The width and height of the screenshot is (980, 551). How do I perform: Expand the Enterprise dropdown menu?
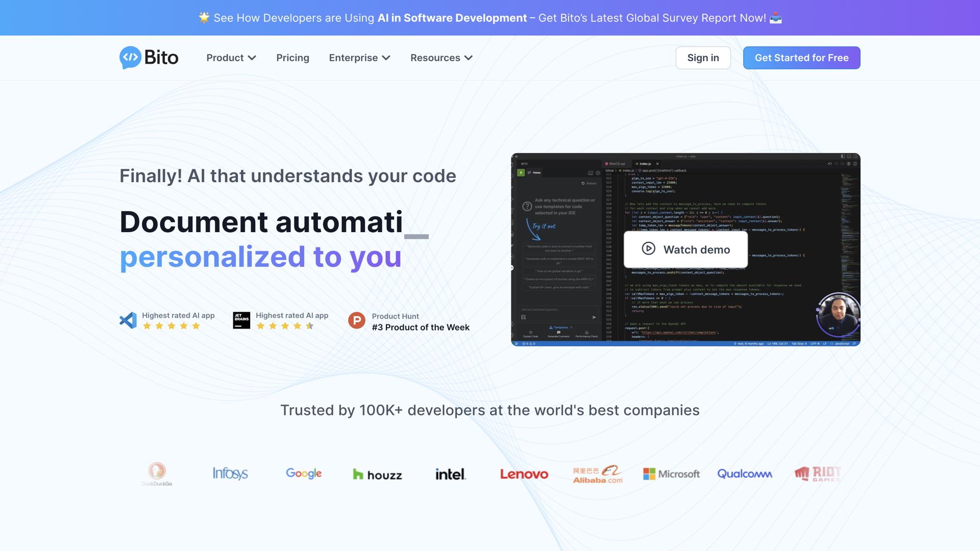pos(359,58)
